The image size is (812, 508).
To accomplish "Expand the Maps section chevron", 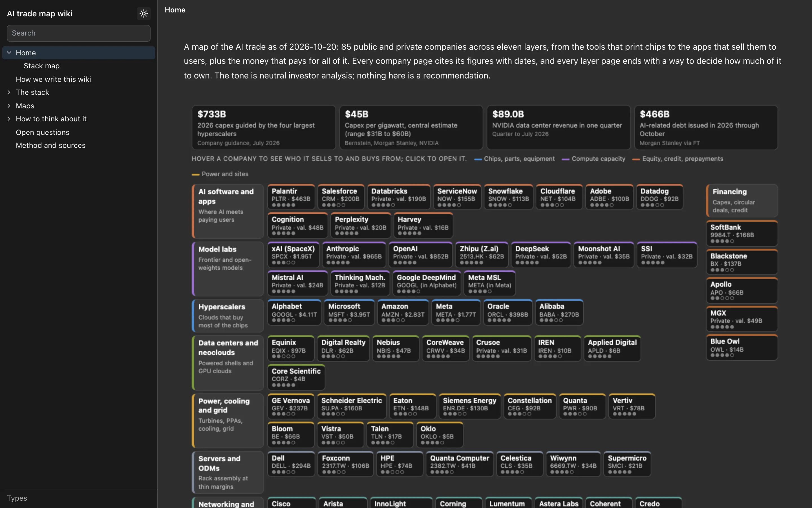I will coord(9,106).
